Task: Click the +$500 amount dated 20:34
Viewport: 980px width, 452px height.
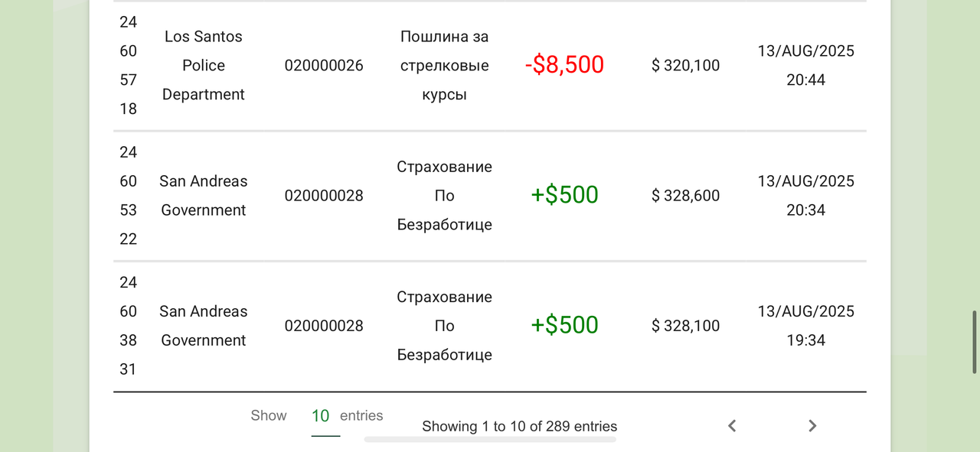Action: point(564,195)
